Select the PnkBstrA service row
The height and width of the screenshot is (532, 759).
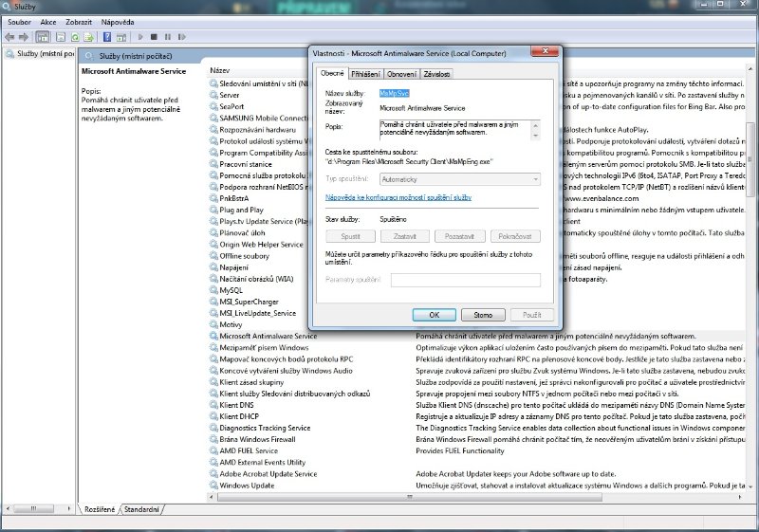click(234, 198)
